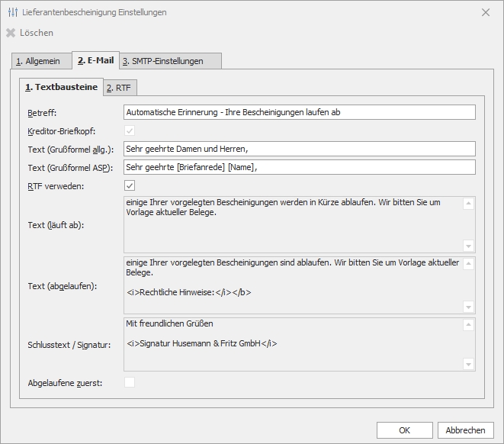
Task: Click scroll-up arrow in Text (läuft ab) box
Action: coord(468,203)
